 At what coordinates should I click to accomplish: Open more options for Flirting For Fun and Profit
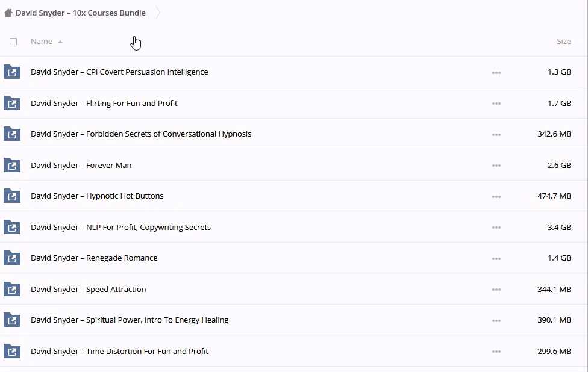click(x=496, y=104)
